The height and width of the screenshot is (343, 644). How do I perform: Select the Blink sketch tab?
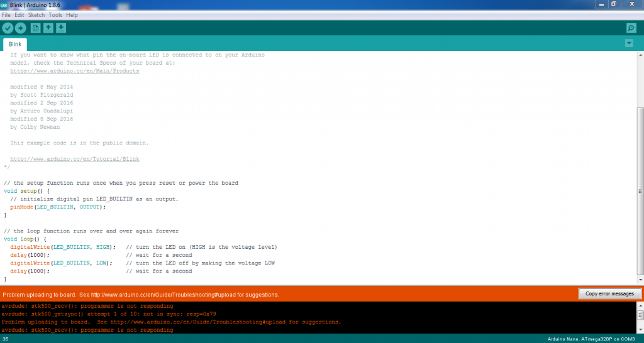point(15,45)
